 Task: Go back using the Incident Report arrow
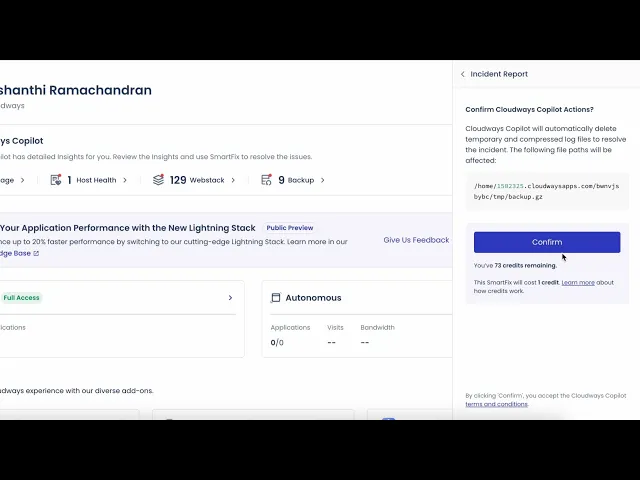(462, 74)
